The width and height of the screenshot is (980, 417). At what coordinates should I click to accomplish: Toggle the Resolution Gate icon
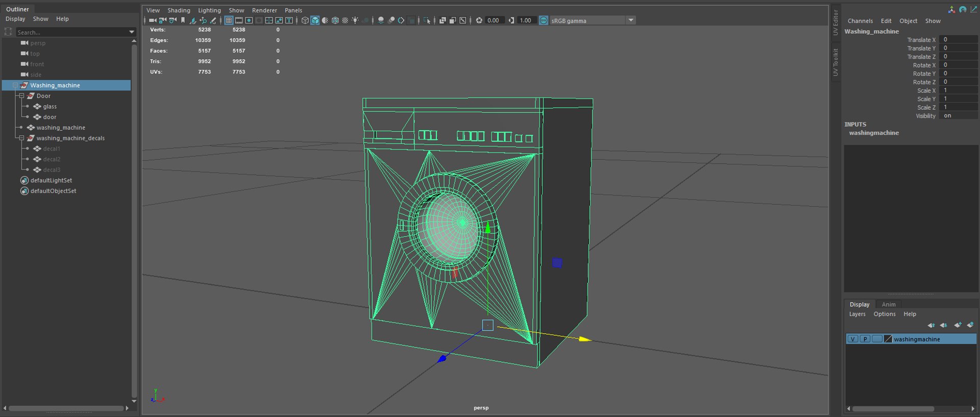click(249, 20)
